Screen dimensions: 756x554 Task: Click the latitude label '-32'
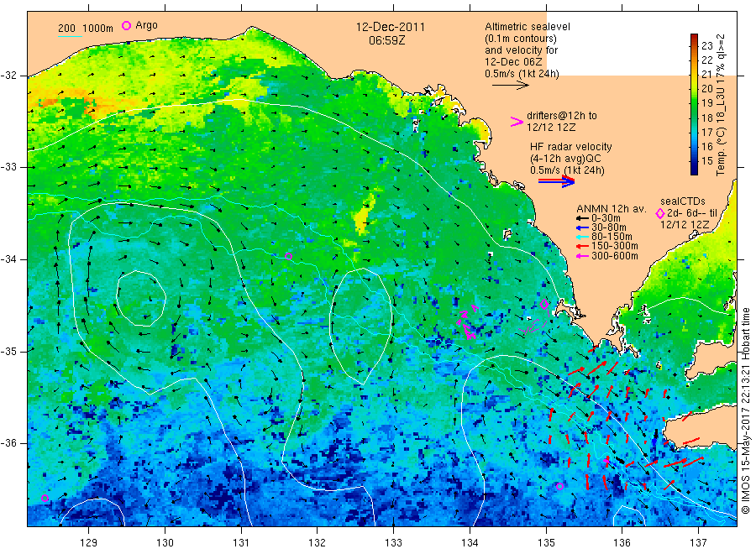click(x=8, y=76)
